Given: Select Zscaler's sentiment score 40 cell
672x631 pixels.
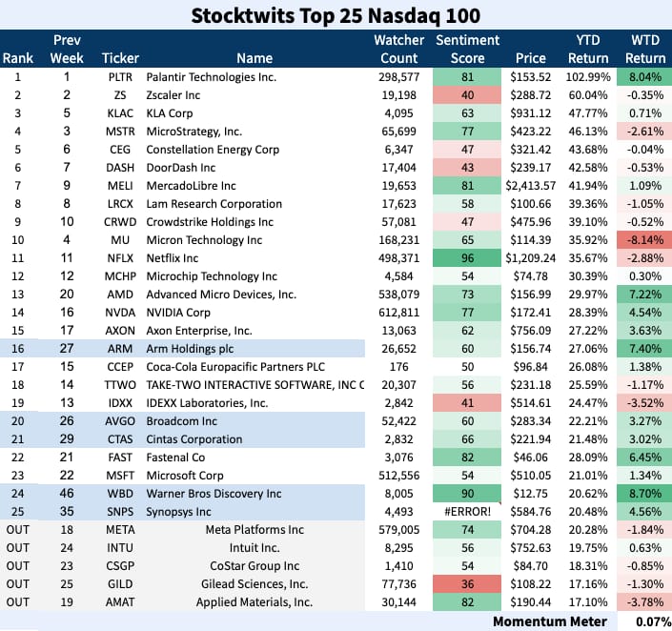Looking at the screenshot, I should pyautogui.click(x=467, y=95).
